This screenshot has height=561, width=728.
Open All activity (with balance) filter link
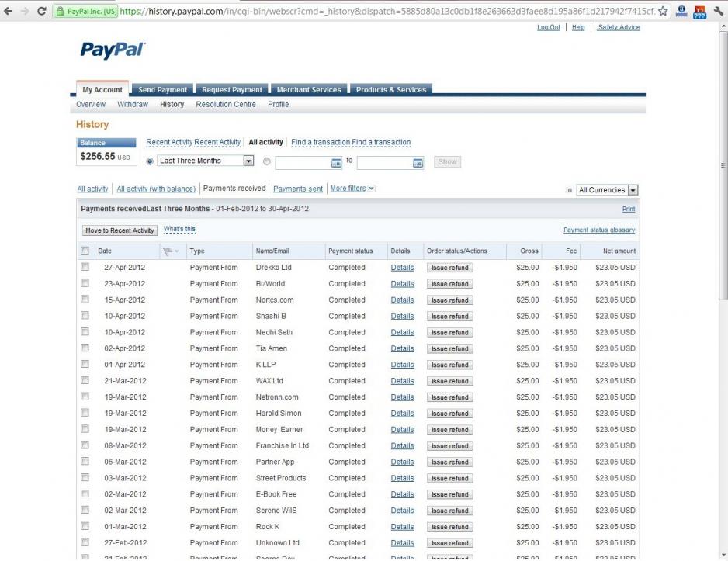pyautogui.click(x=156, y=189)
